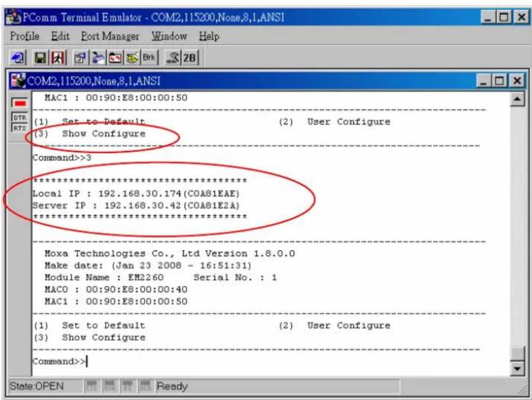Click the Ready status text
532x400 pixels.
click(x=172, y=386)
